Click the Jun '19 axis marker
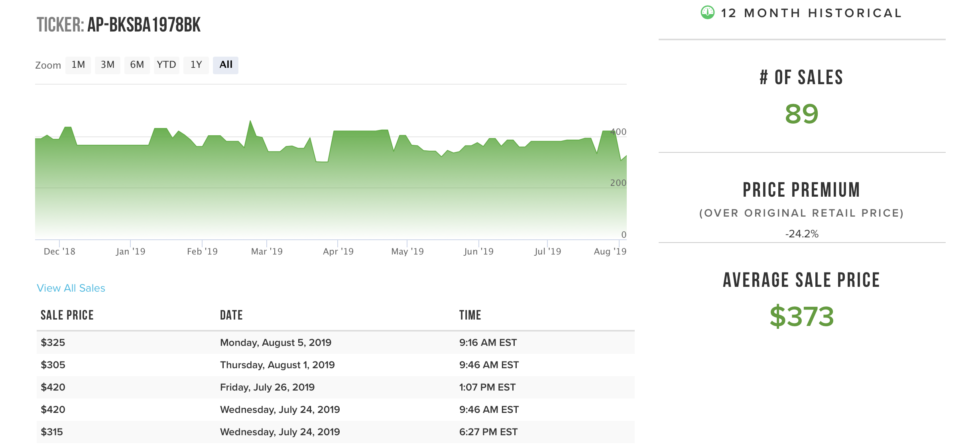The image size is (980, 446). click(x=478, y=251)
